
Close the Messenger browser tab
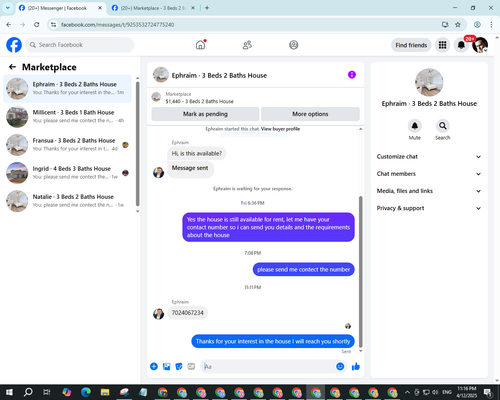coord(100,8)
